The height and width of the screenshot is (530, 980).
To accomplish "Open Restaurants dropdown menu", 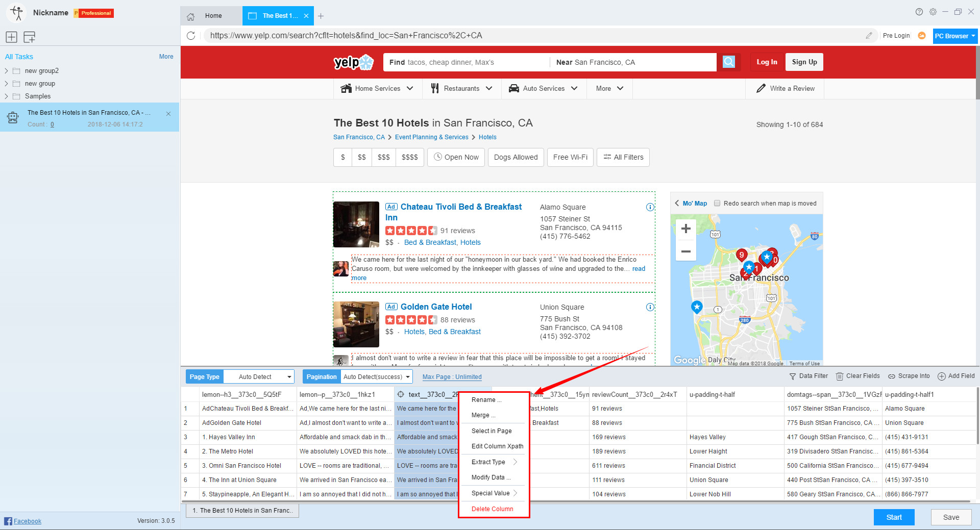I will 461,88.
